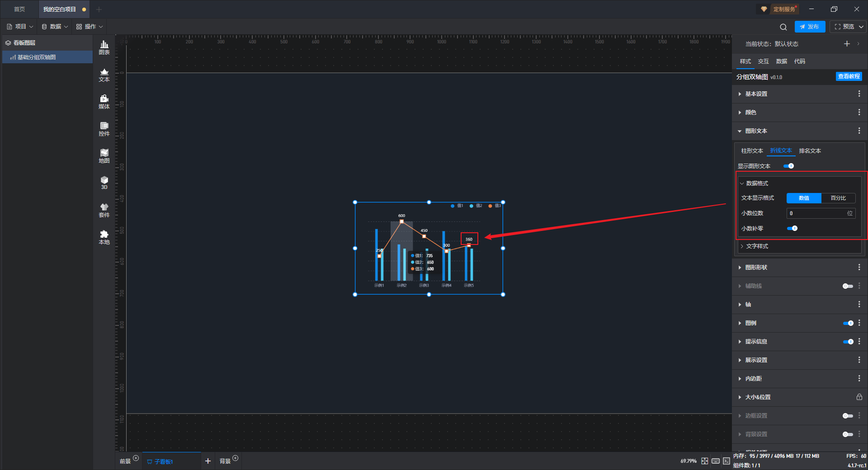Screen dimensions: 868x470
Task: Open the 媒体 media component category
Action: [104, 102]
